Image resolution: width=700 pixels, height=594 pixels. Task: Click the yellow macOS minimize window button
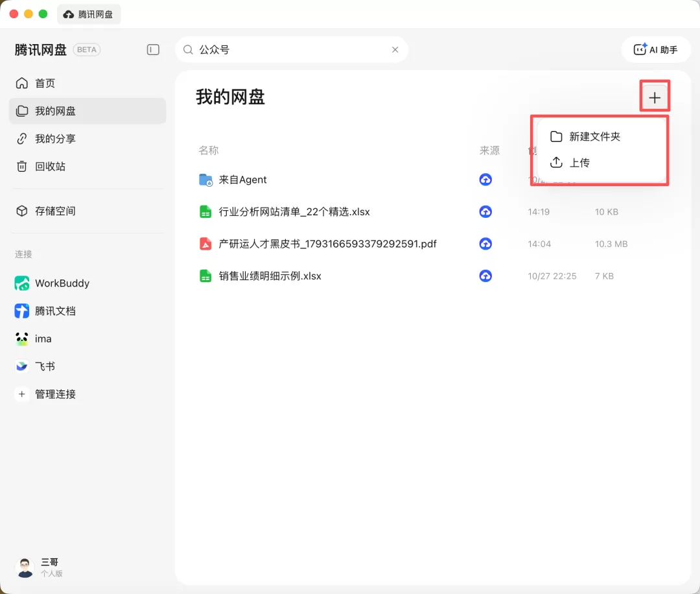pos(28,14)
